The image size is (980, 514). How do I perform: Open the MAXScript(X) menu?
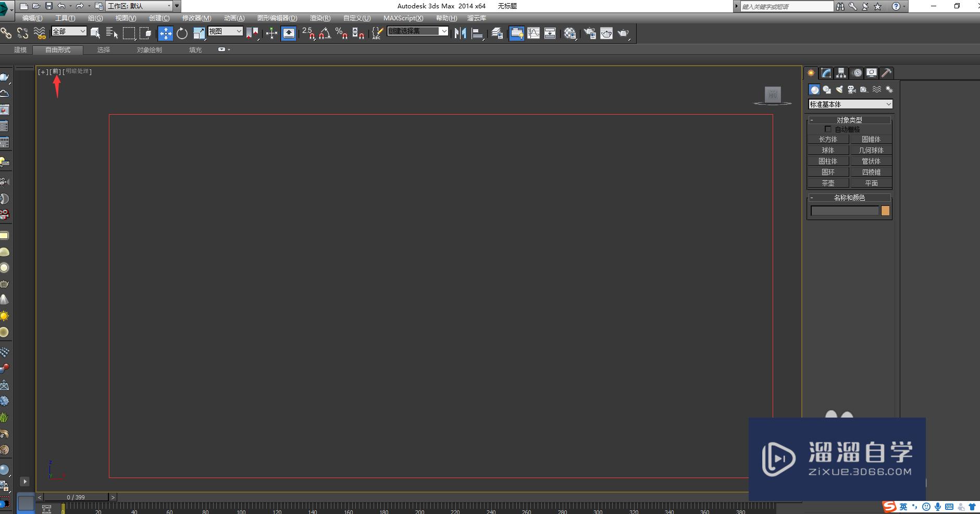(x=403, y=18)
